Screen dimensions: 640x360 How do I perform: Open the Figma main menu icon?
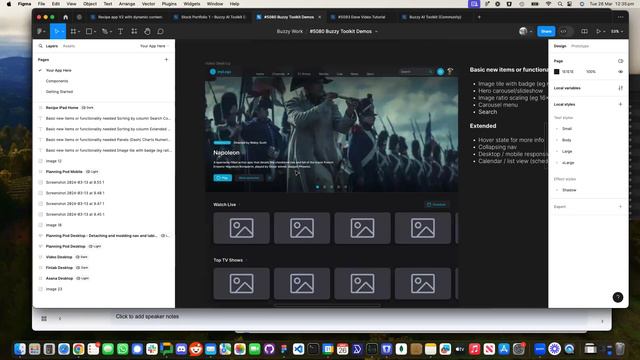[x=40, y=31]
